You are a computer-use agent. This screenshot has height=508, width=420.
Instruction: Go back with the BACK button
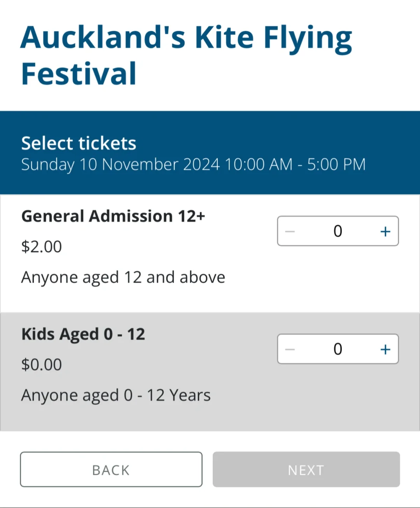(111, 469)
